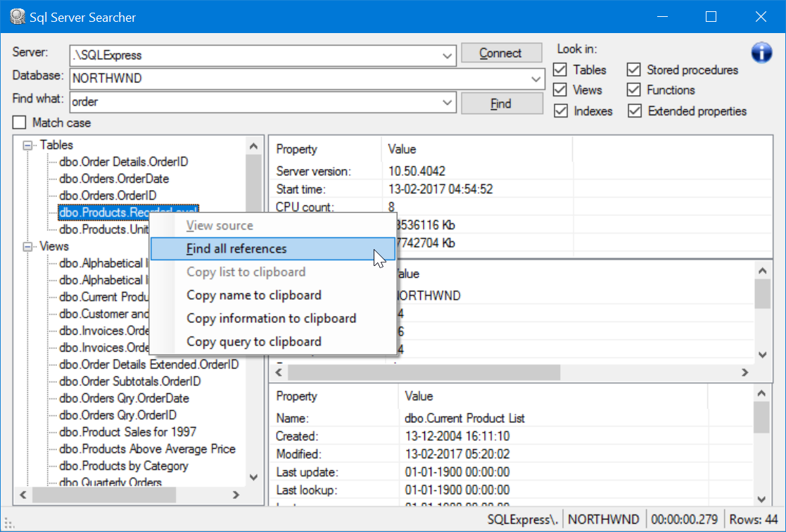
Task: Click the Connect button
Action: point(501,53)
